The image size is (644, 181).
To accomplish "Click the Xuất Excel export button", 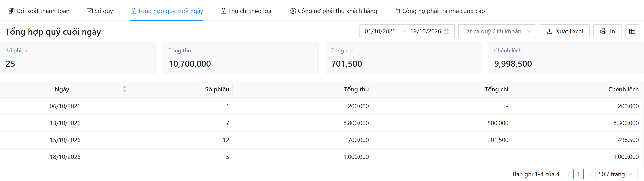I will [565, 31].
